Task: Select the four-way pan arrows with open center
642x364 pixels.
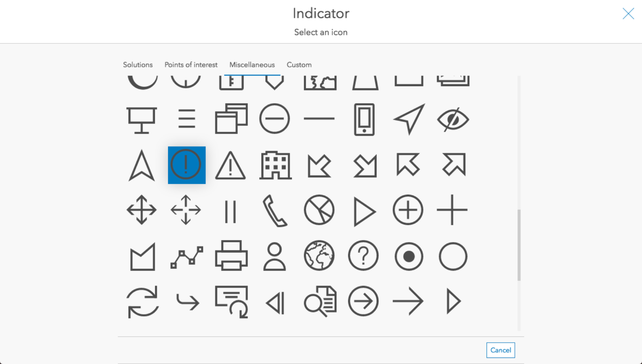Action: coord(186,210)
